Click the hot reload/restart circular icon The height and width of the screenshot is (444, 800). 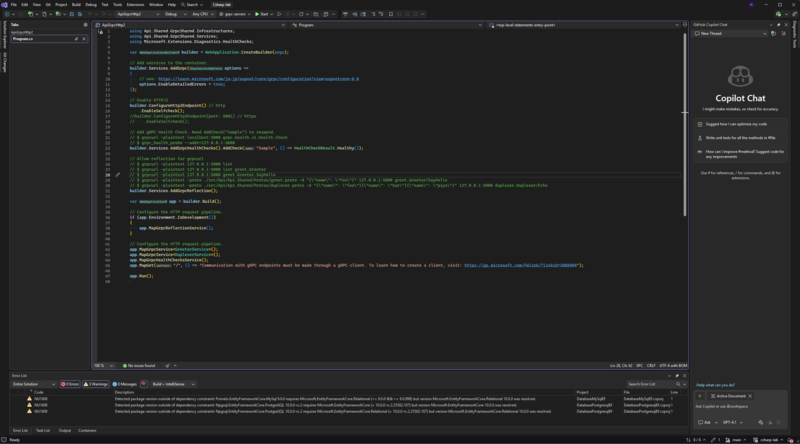[x=301, y=14]
